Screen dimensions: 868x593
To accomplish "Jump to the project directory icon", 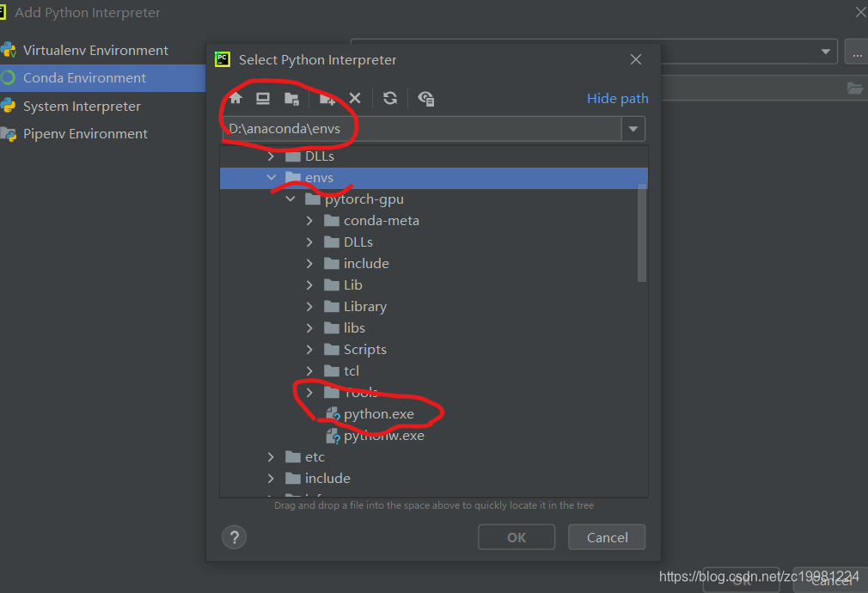I will (291, 99).
